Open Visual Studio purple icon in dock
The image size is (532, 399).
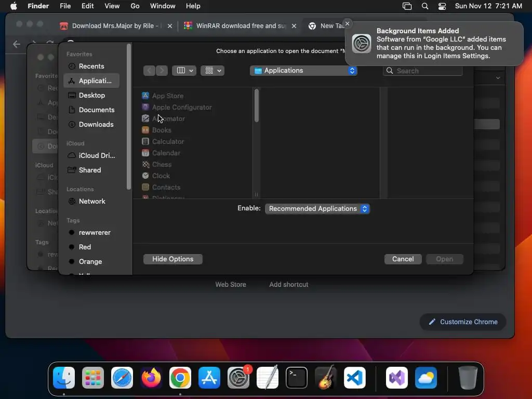(397, 378)
